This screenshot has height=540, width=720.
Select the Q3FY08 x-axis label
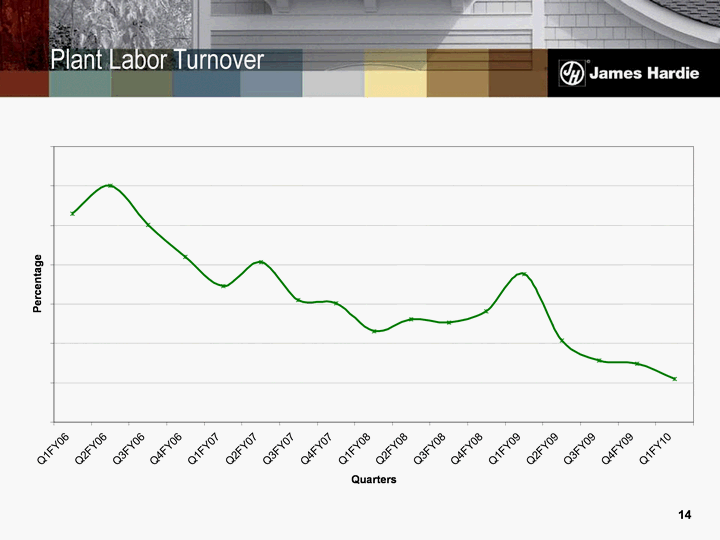(x=430, y=449)
